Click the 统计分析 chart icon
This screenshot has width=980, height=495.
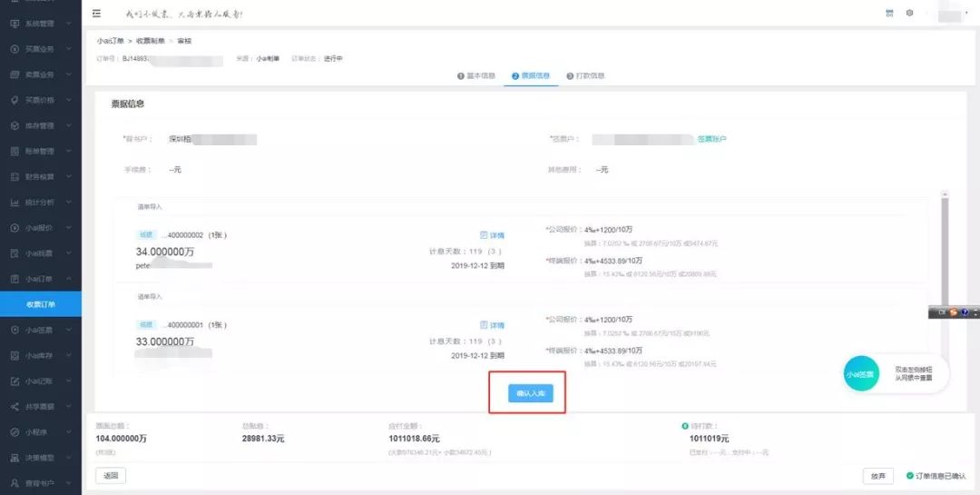15,203
